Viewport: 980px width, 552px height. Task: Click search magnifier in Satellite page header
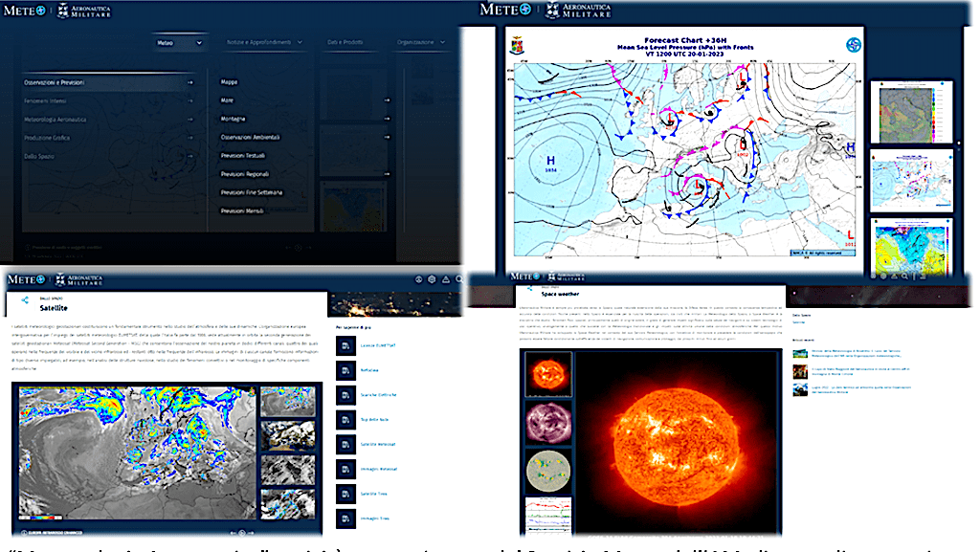[459, 279]
